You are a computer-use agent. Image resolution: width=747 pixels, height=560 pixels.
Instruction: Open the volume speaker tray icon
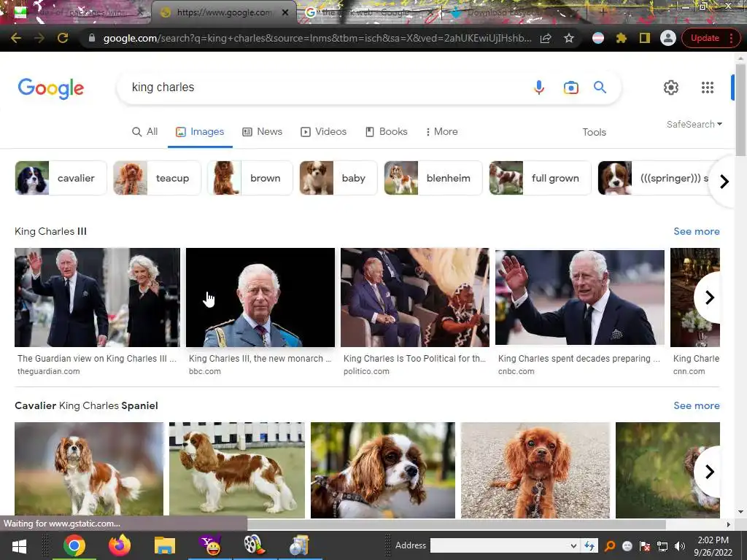pos(680,546)
